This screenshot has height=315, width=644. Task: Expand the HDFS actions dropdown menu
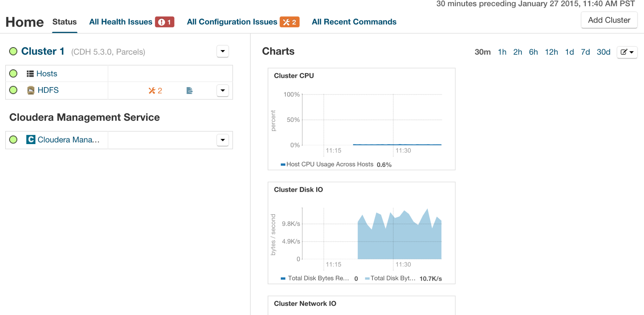point(223,91)
